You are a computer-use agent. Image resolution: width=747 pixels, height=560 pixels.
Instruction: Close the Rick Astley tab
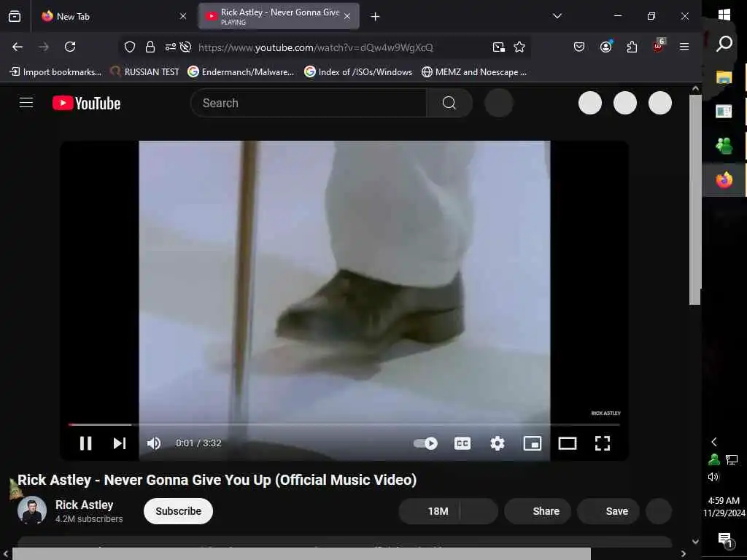click(347, 17)
